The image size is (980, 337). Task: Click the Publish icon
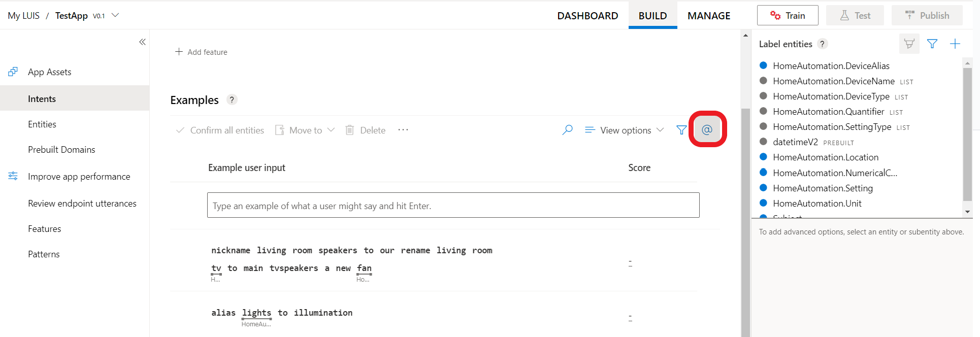909,15
